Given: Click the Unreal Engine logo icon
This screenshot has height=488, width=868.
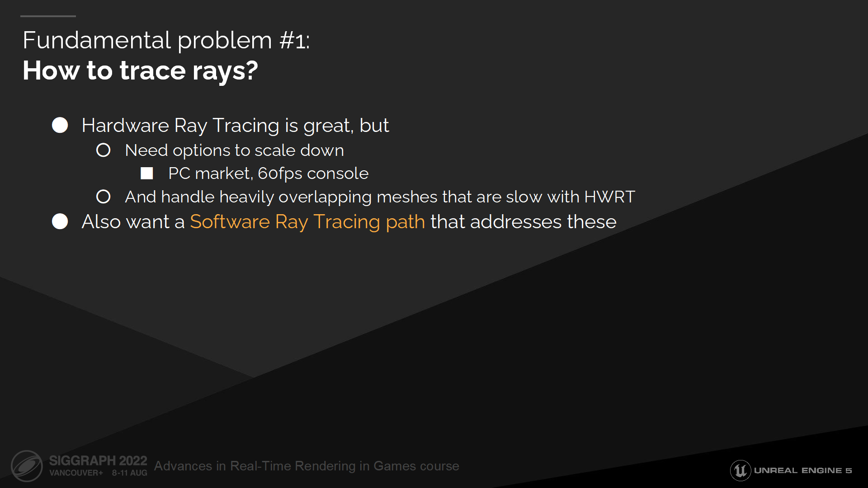Looking at the screenshot, I should (741, 470).
